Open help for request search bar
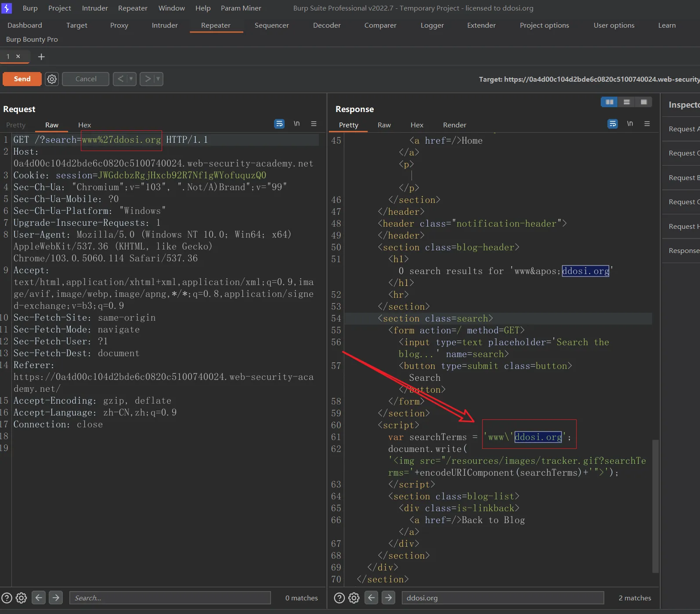The width and height of the screenshot is (700, 614). (x=7, y=598)
